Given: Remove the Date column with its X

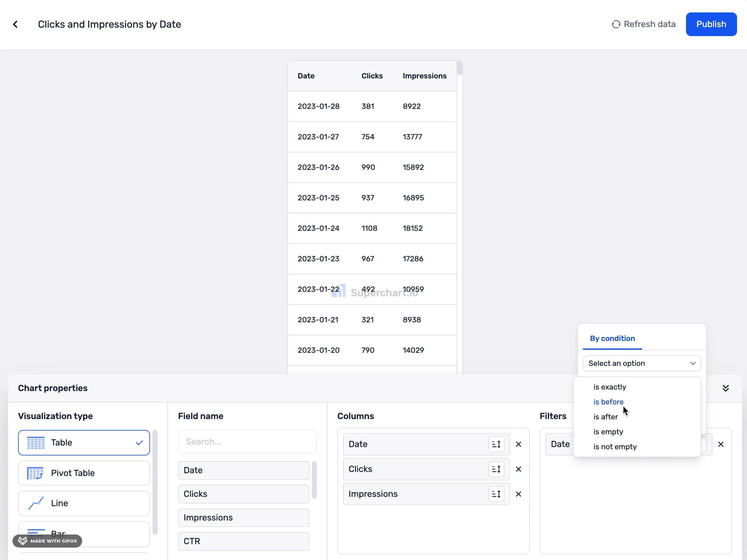Looking at the screenshot, I should click(x=518, y=444).
